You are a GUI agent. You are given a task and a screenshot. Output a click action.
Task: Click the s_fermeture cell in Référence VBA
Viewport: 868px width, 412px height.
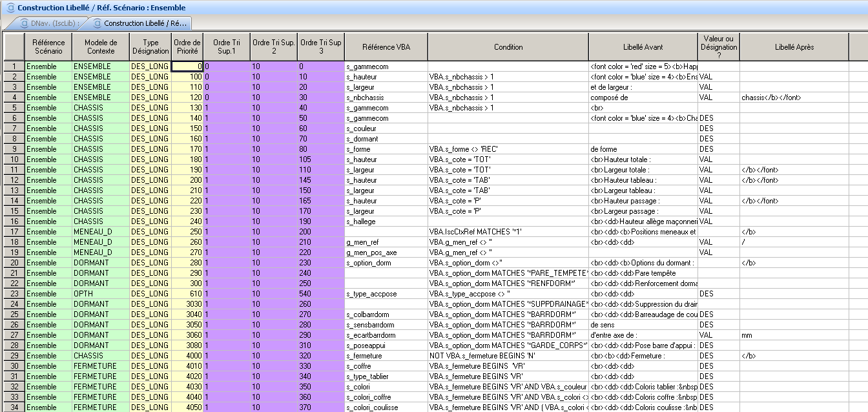386,356
